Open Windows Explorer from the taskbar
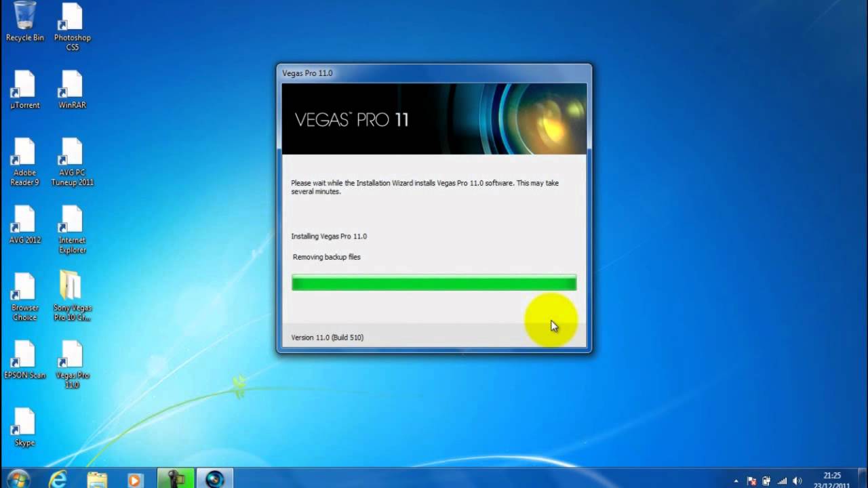868x488 pixels. tap(97, 479)
